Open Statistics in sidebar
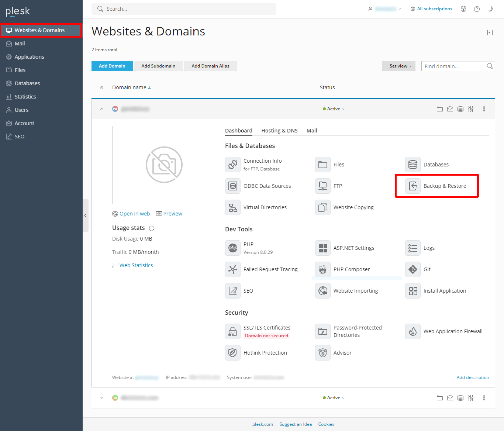Viewport: 504px width, 431px height. pos(41,97)
